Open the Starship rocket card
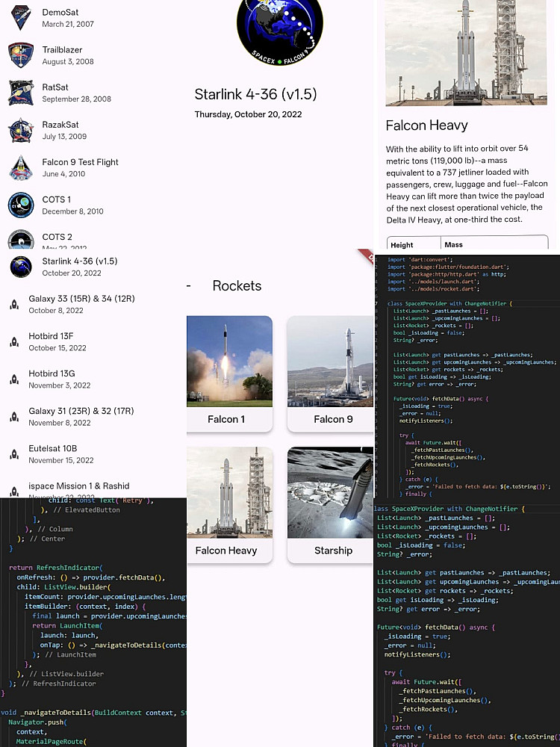560x747 pixels. pos(331,505)
